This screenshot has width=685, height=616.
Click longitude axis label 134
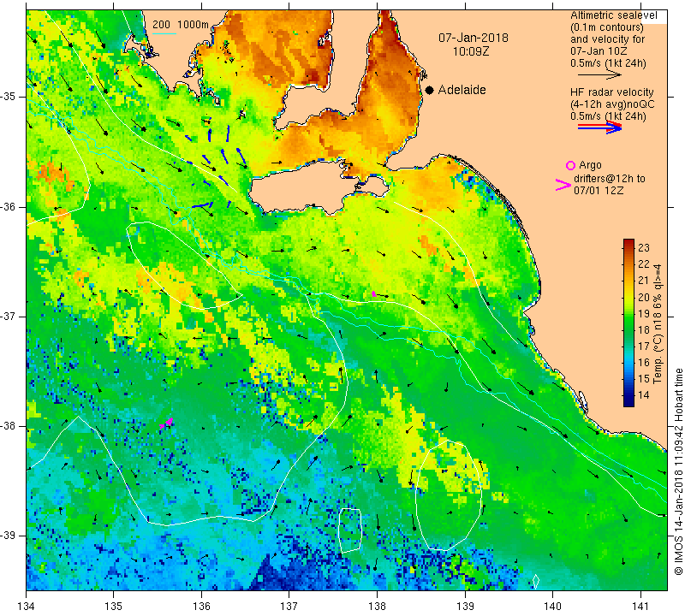point(27,606)
